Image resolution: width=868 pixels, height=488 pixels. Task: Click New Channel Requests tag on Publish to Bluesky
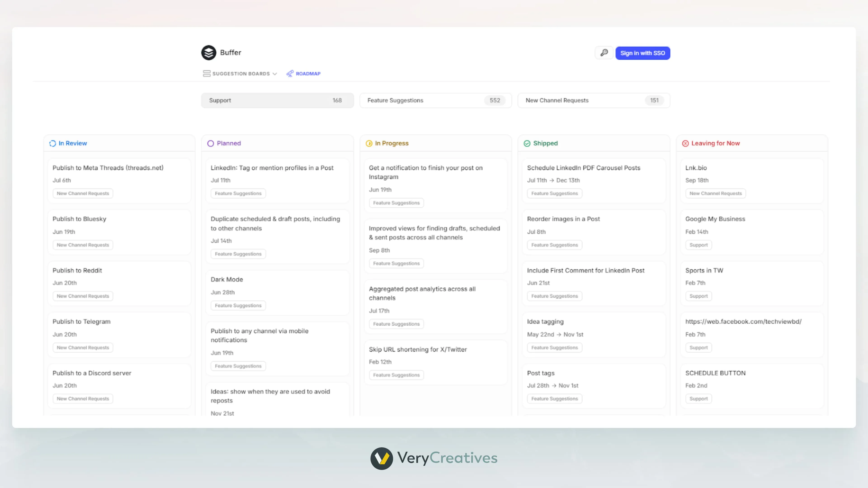tap(83, 245)
